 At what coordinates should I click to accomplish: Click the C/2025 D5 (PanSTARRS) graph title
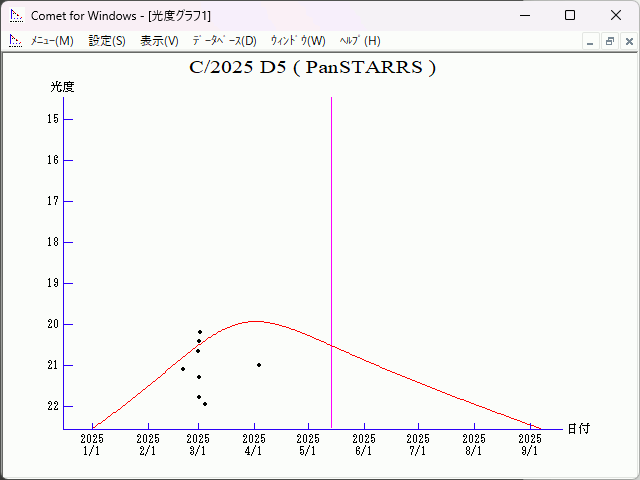click(x=312, y=68)
